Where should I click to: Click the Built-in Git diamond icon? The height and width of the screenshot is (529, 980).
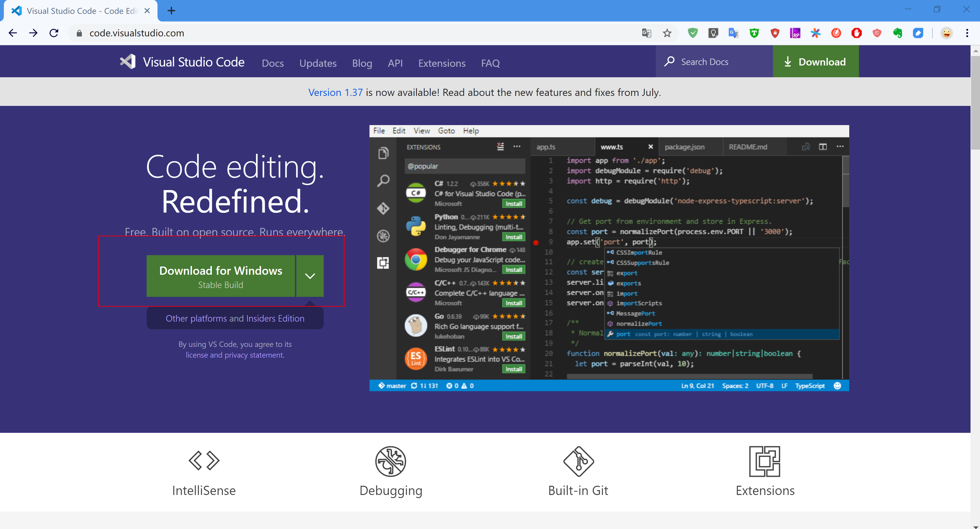click(578, 461)
